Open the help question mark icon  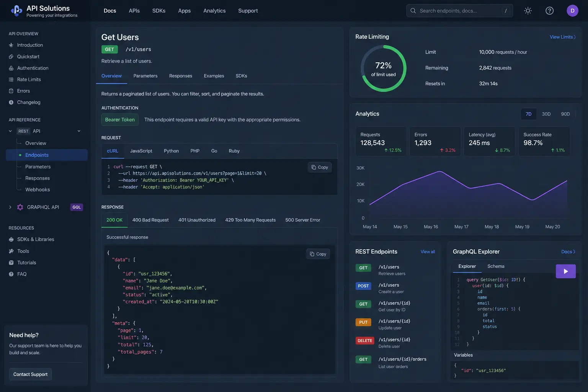click(x=549, y=11)
